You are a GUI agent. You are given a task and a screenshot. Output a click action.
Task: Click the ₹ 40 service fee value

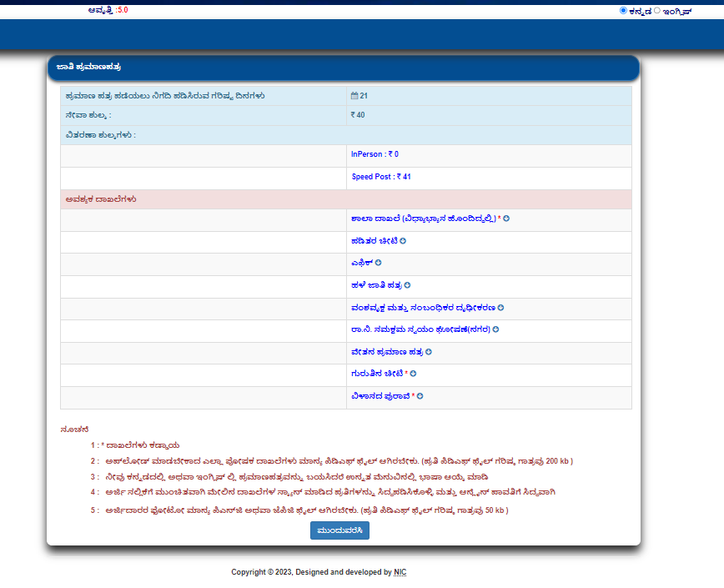(x=358, y=115)
